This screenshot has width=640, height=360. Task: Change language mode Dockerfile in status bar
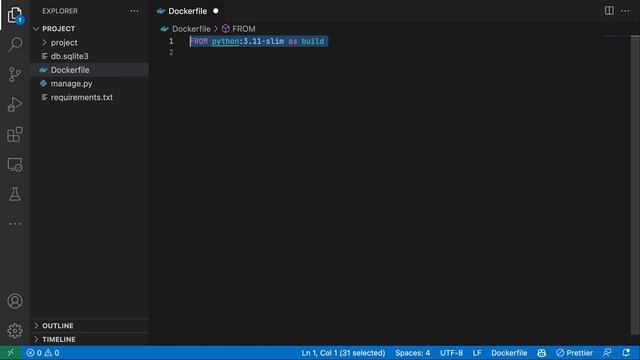click(509, 353)
